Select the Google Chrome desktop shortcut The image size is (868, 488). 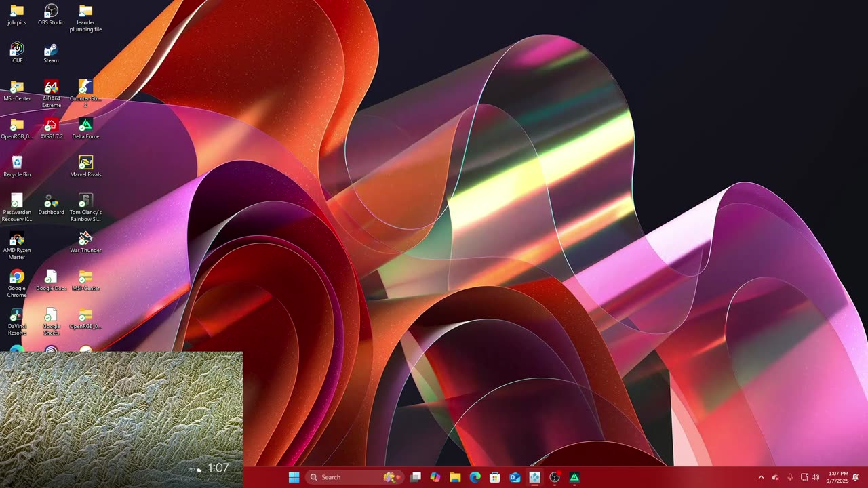click(17, 284)
